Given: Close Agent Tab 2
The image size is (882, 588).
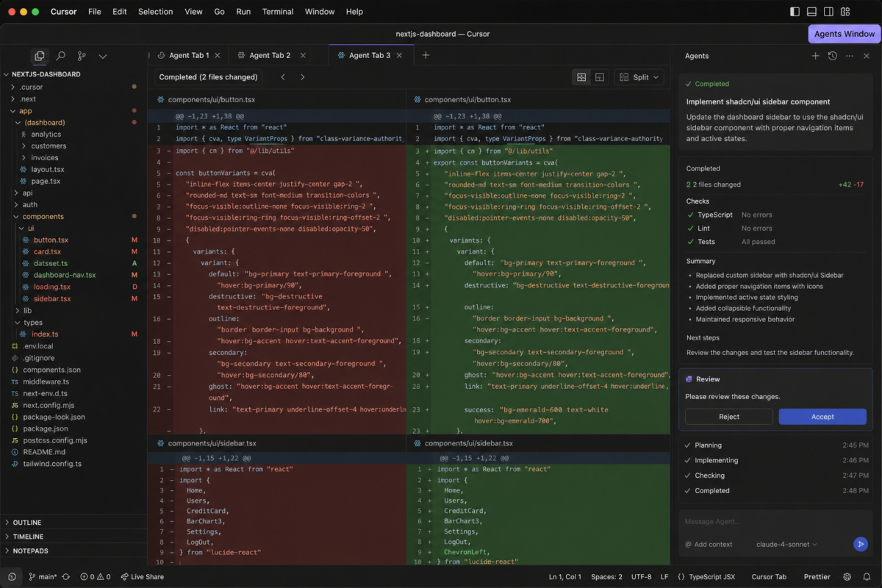Looking at the screenshot, I should pos(303,55).
